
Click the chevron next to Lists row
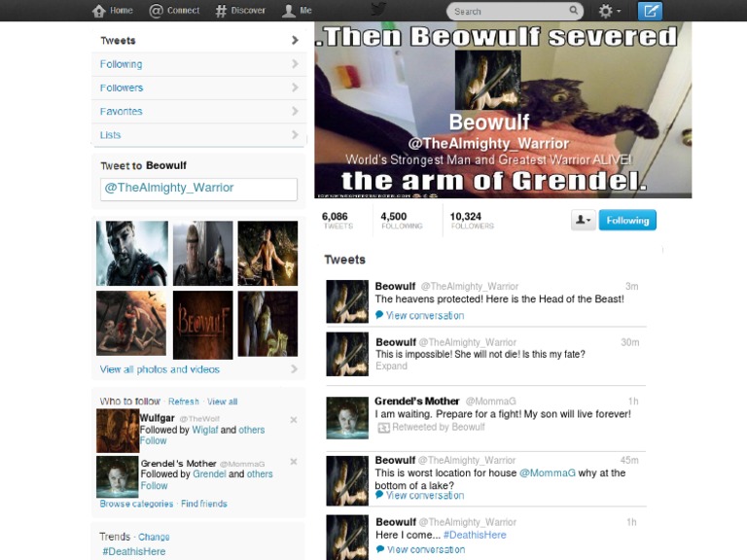tap(295, 135)
